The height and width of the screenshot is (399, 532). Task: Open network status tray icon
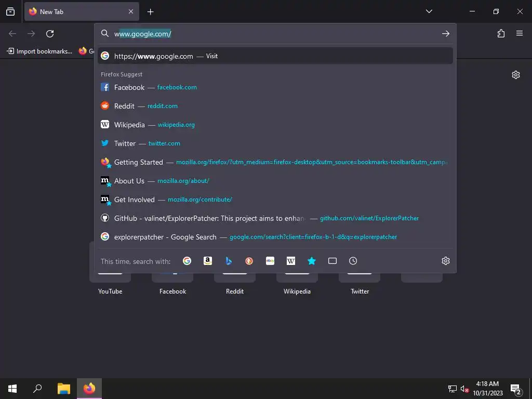(x=453, y=389)
